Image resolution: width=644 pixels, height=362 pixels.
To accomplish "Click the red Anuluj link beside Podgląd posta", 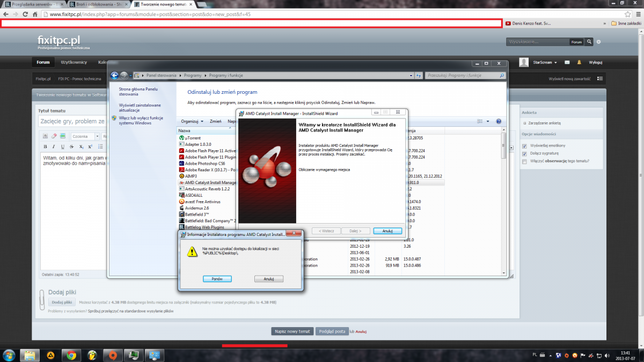I will coord(361,331).
